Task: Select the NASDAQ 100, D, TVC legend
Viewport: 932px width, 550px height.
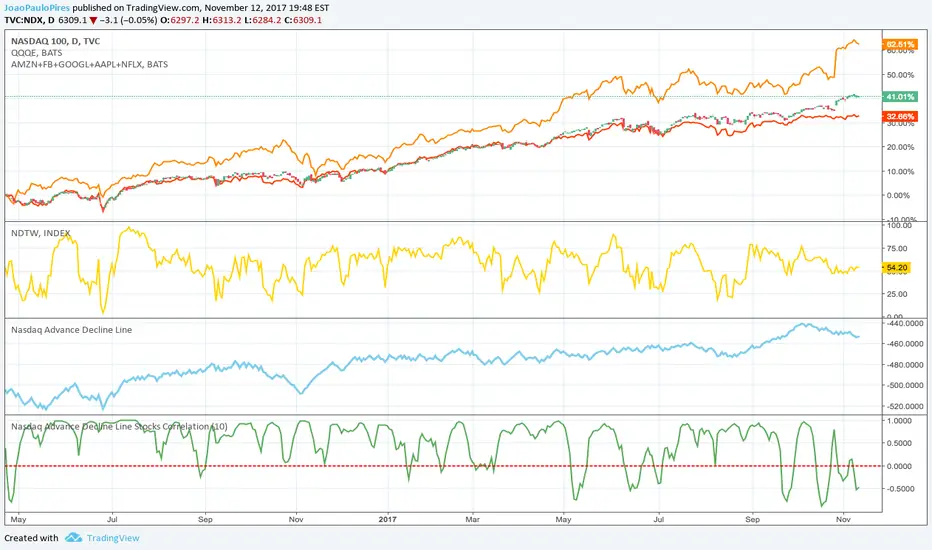Action: pos(55,41)
